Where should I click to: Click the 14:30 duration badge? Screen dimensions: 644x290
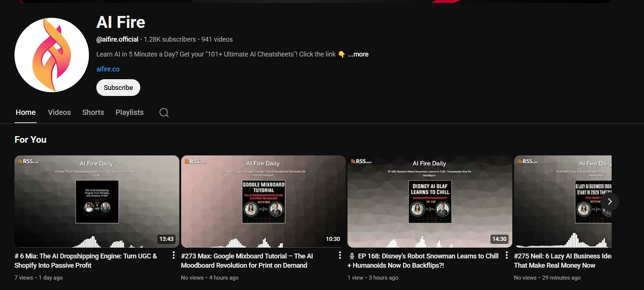[499, 239]
